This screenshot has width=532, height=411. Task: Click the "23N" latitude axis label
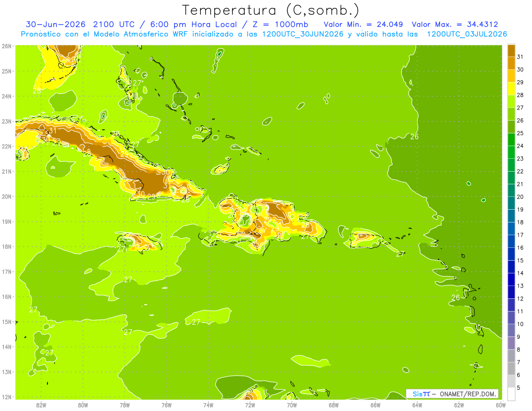point(7,121)
